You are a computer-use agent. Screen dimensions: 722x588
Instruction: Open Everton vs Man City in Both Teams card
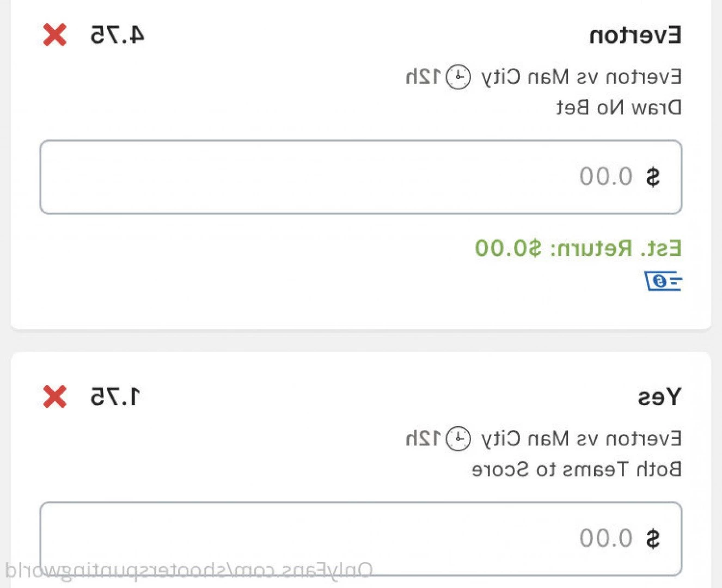pos(581,439)
